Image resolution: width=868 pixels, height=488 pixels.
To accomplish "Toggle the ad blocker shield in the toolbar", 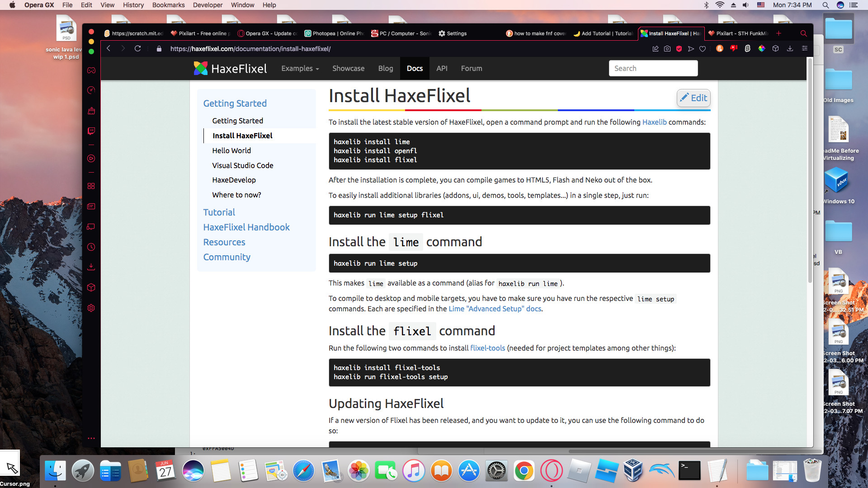I will [679, 48].
